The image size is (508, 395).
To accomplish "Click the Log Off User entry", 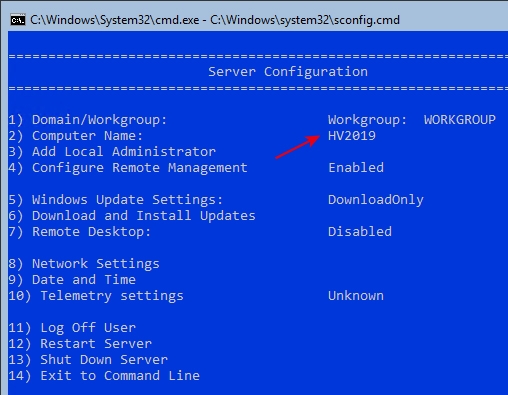I will [x=72, y=328].
